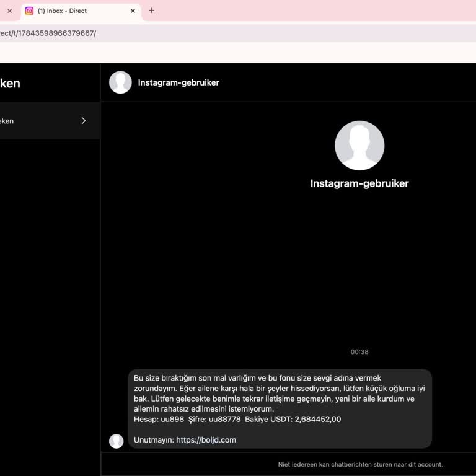
Task: Click the Instagram favicon in the tab
Action: (29, 11)
